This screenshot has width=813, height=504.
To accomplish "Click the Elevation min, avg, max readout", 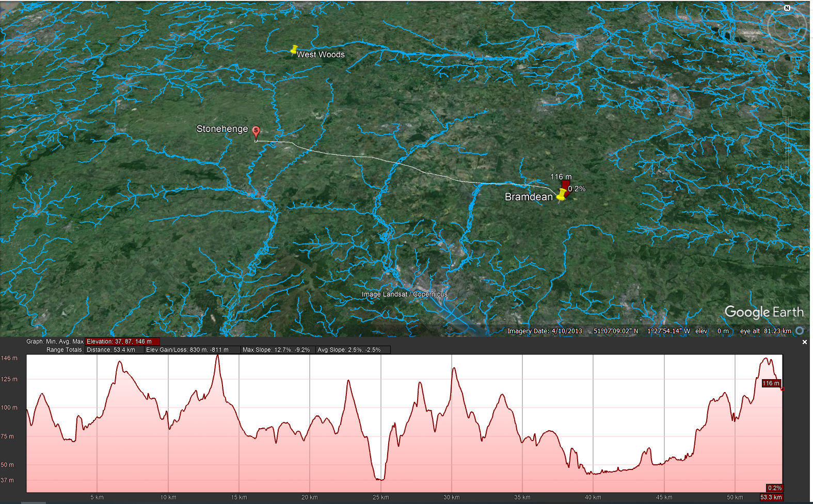I will [122, 342].
